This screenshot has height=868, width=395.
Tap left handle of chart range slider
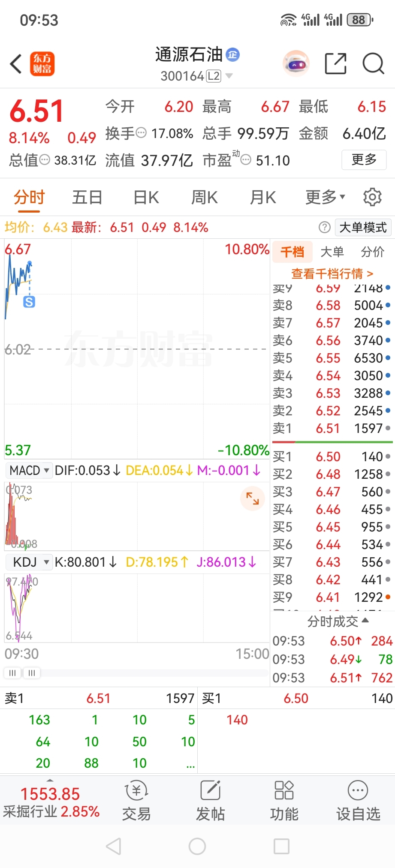(x=12, y=673)
